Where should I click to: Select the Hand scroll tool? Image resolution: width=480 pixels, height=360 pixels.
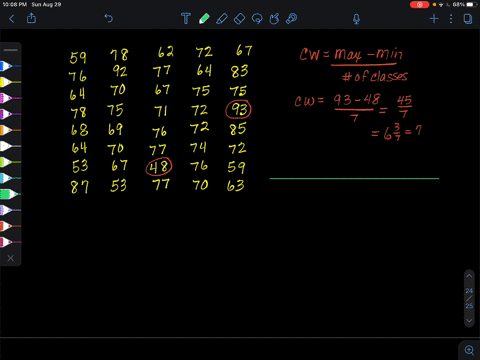tap(274, 19)
